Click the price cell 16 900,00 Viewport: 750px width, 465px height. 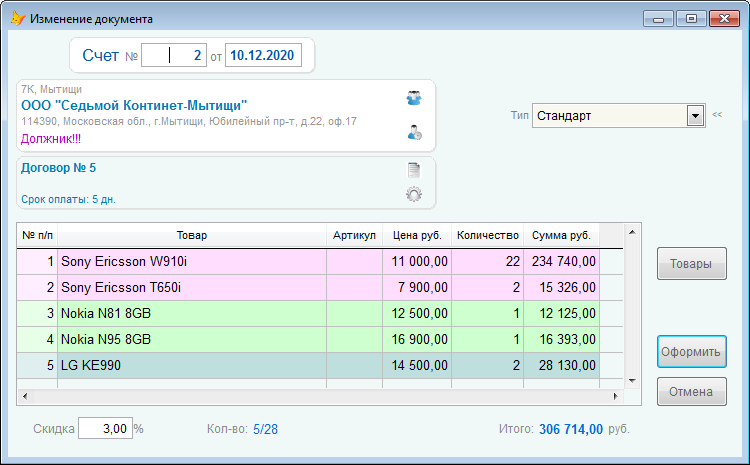coord(417,339)
